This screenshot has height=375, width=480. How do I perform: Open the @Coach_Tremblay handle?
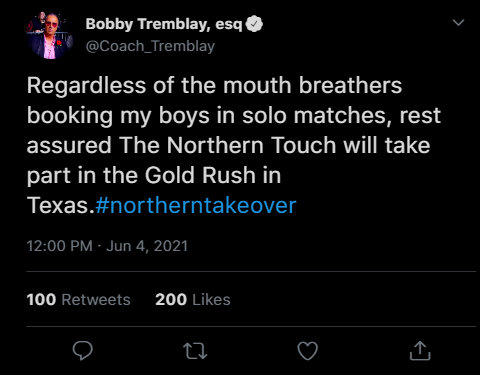[150, 46]
